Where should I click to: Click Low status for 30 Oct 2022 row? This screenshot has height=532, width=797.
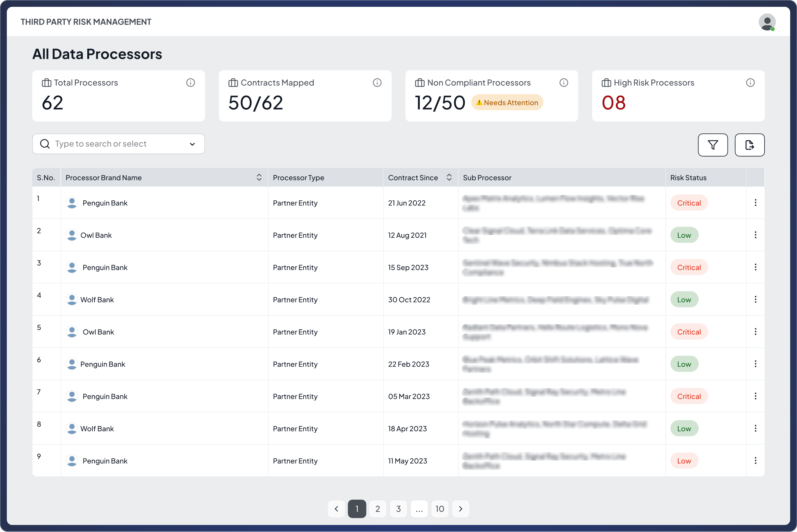[684, 299]
